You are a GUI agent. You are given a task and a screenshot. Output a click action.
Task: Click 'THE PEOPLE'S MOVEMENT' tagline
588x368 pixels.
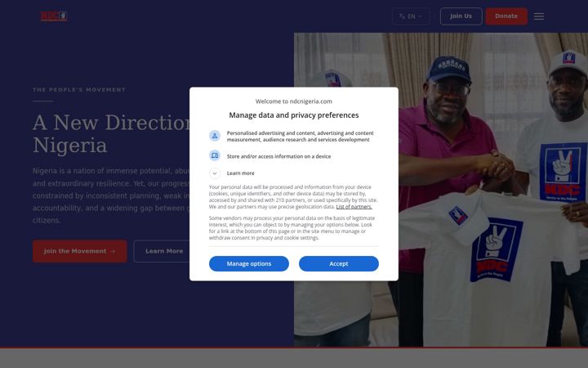pos(79,90)
